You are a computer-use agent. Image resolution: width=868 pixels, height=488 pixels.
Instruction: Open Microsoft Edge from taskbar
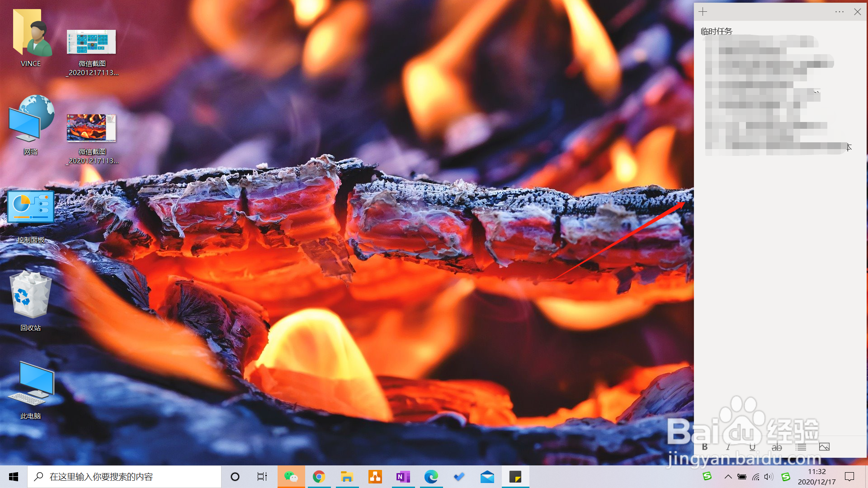pyautogui.click(x=431, y=477)
